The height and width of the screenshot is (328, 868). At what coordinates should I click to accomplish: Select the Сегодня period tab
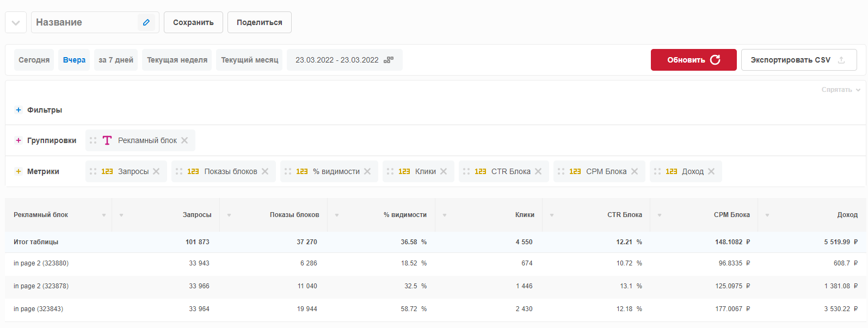point(34,60)
